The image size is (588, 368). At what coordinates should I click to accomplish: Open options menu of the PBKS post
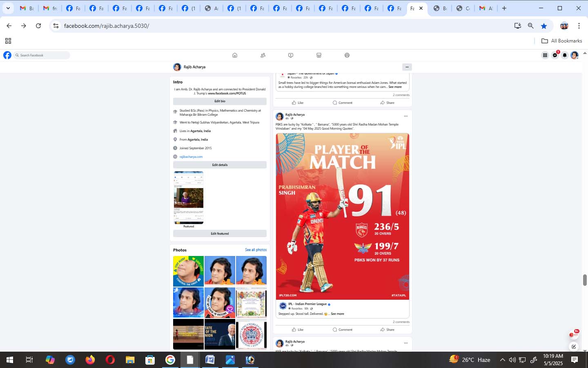tap(405, 116)
